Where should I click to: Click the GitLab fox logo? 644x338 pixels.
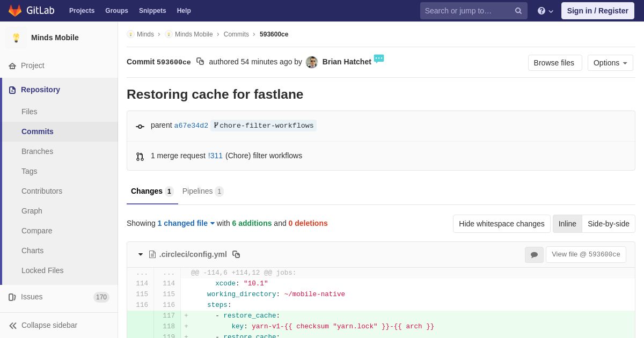coord(15,11)
